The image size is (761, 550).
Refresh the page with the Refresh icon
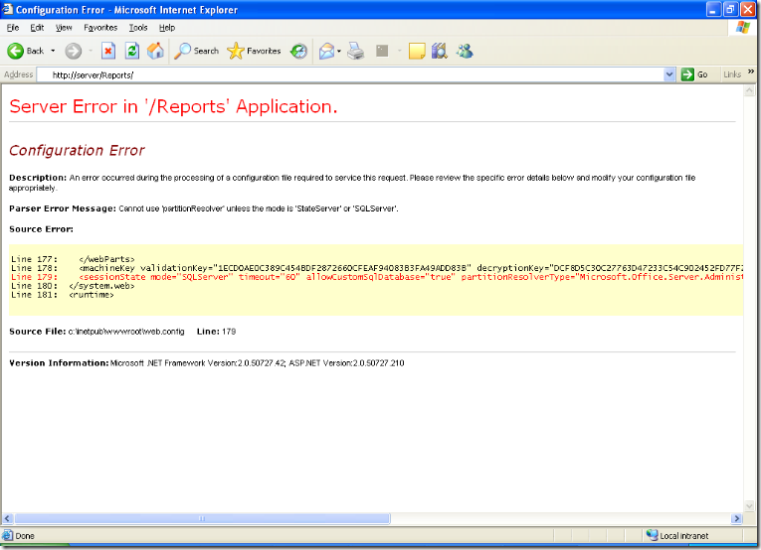(x=132, y=51)
